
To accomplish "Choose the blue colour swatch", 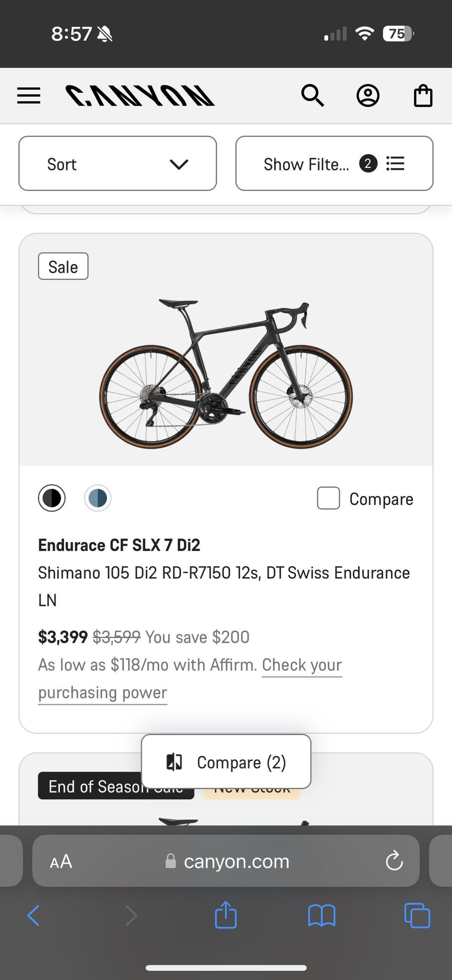I will (98, 498).
